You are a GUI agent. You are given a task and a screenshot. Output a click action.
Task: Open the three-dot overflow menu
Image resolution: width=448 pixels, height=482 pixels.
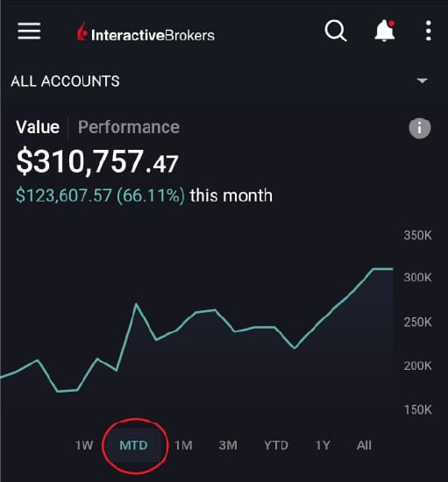tap(429, 31)
